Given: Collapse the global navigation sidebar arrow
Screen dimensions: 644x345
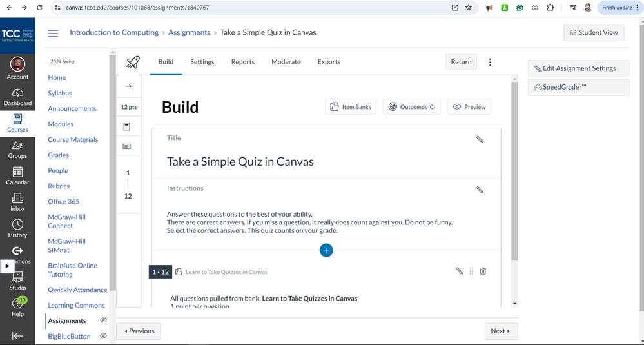Looking at the screenshot, I should coord(17,335).
